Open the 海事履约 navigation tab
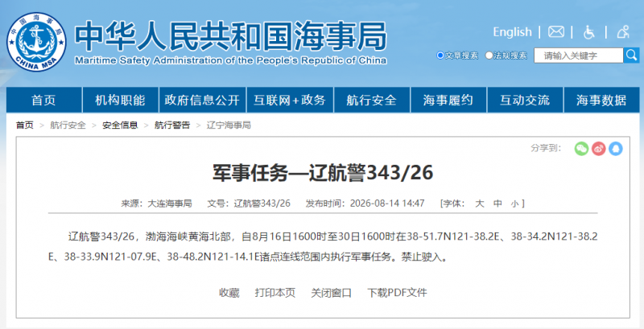 (x=448, y=100)
